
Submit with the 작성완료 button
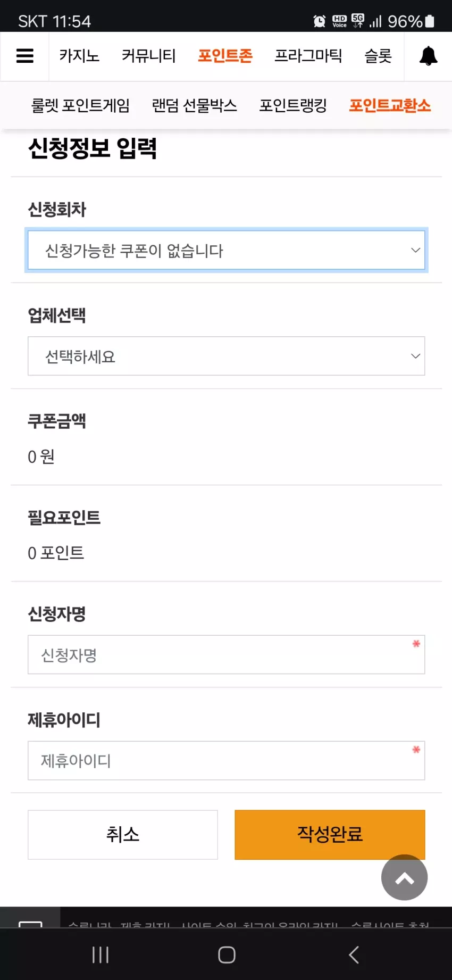(330, 835)
